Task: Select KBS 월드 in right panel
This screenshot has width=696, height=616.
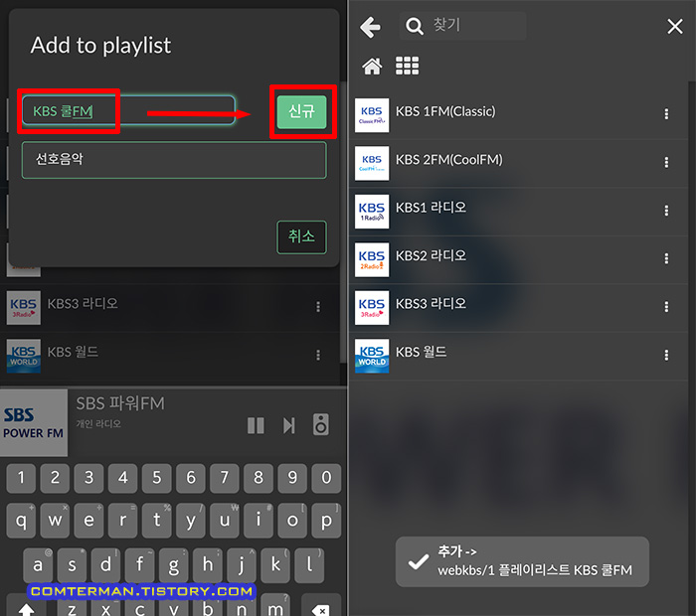Action: pyautogui.click(x=518, y=356)
